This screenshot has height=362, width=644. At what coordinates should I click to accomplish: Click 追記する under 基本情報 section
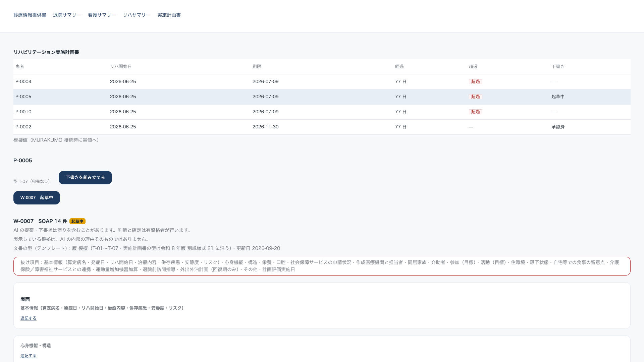pos(29,318)
